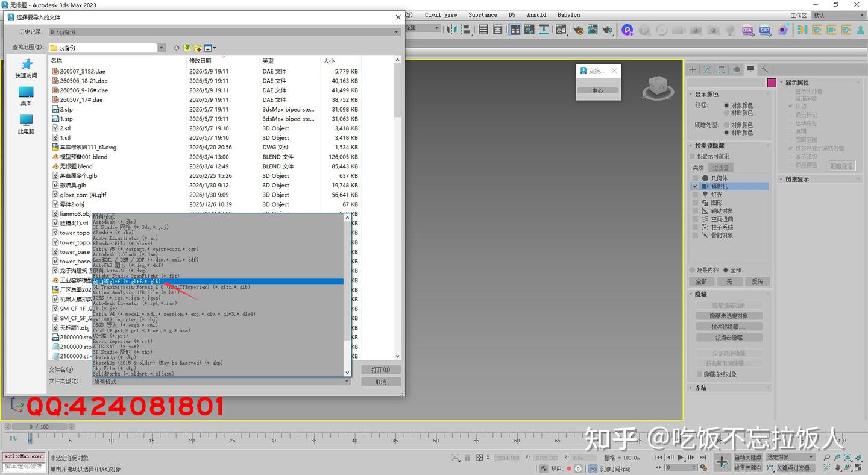Enable 仅显示可渲染 checkbox

693,156
